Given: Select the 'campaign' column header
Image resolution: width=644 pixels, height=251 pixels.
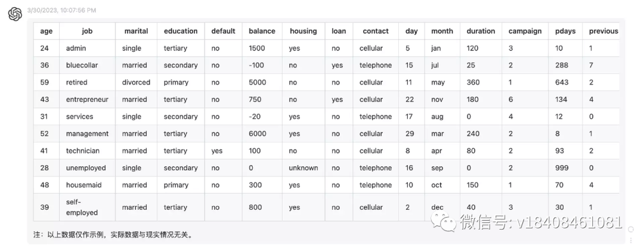Looking at the screenshot, I should [x=525, y=31].
